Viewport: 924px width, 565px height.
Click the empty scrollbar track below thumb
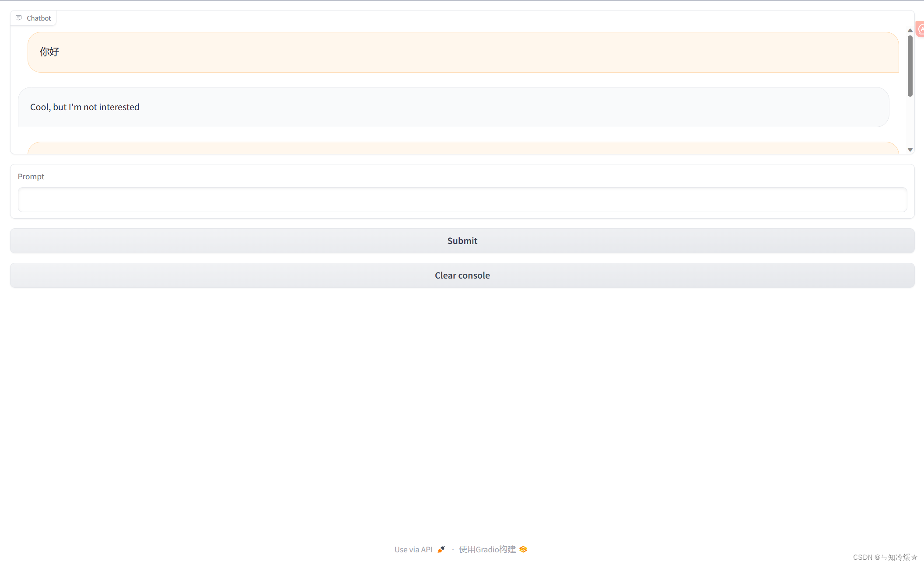910,122
